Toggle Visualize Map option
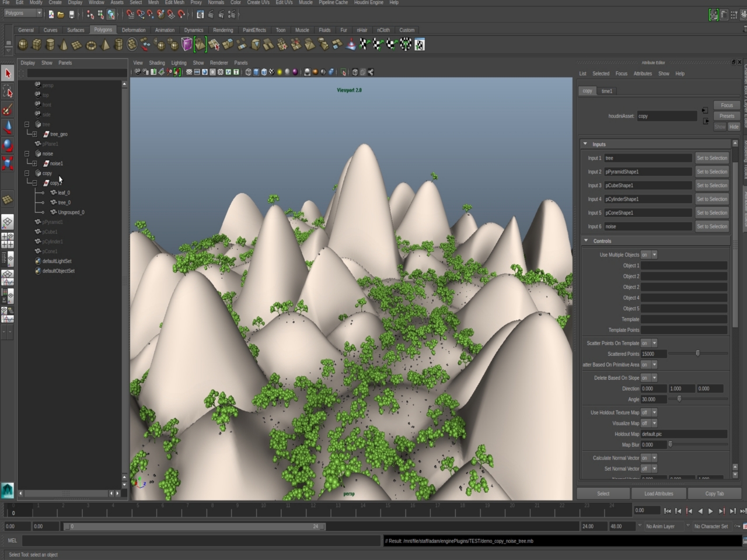This screenshot has height=560, width=747. (x=650, y=423)
